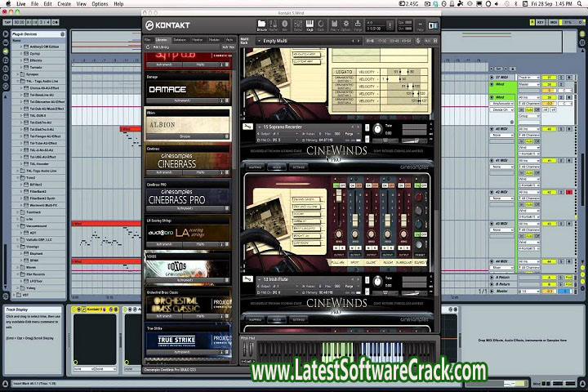Click the Close mic fader

tap(372, 220)
